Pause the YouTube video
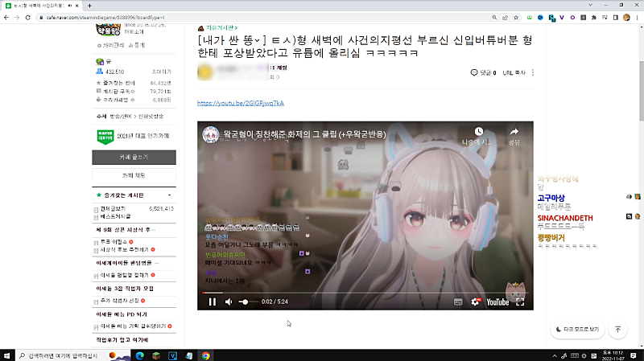Image resolution: width=644 pixels, height=361 pixels. tap(213, 302)
